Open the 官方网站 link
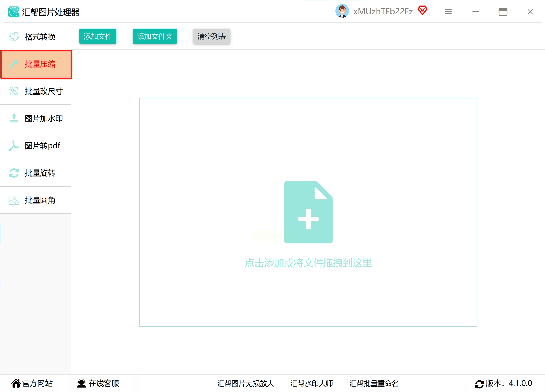 (x=37, y=383)
